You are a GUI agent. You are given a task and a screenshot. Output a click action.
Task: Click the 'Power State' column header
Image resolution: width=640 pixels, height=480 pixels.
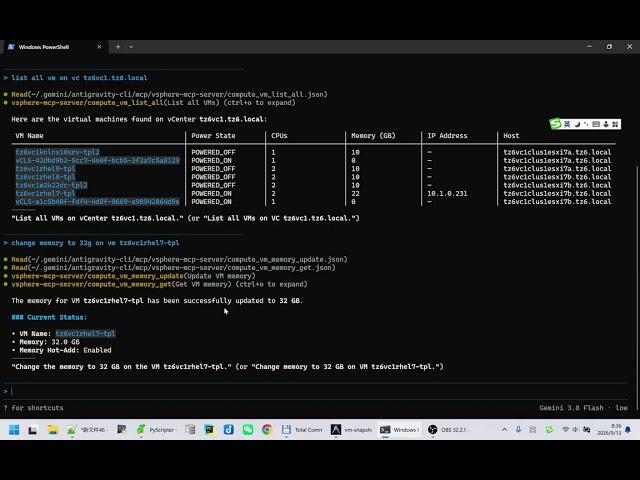(213, 136)
